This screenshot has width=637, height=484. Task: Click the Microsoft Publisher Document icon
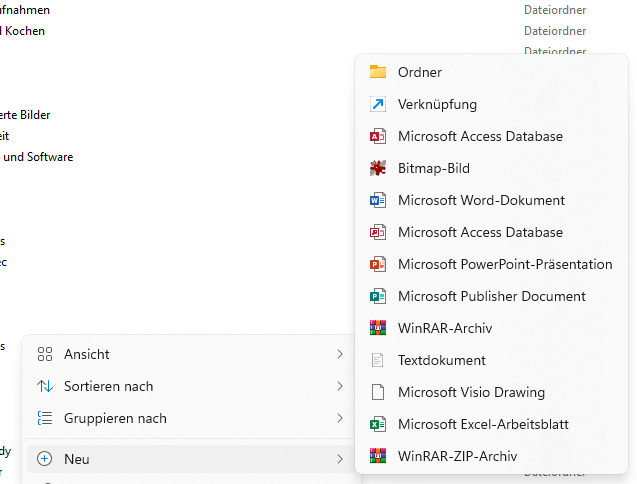tap(377, 296)
